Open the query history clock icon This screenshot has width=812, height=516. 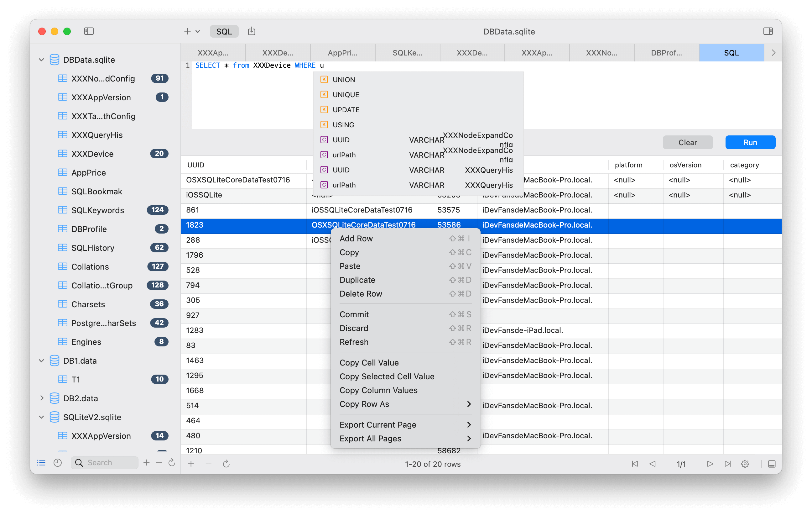coord(58,463)
